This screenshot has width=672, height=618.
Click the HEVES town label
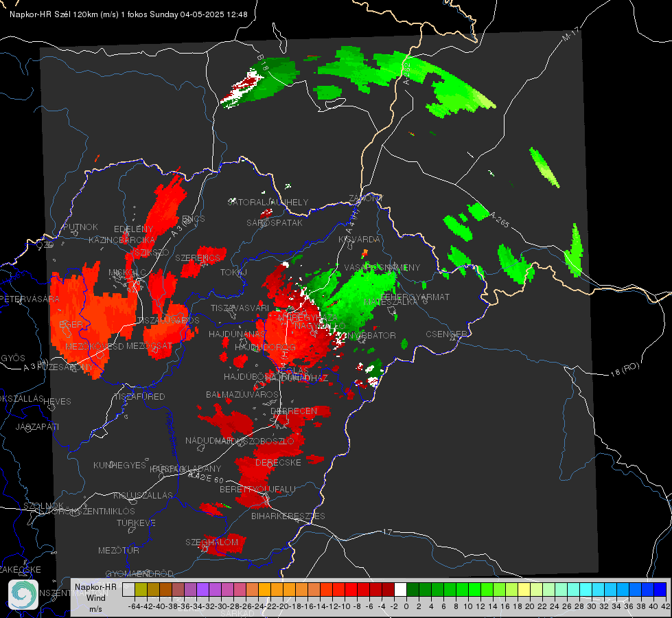[57, 402]
